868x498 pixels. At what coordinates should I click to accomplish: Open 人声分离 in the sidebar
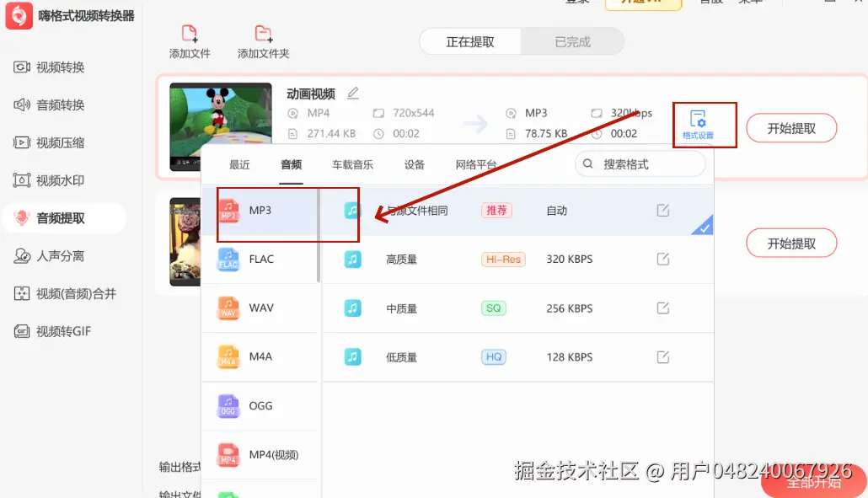click(49, 255)
